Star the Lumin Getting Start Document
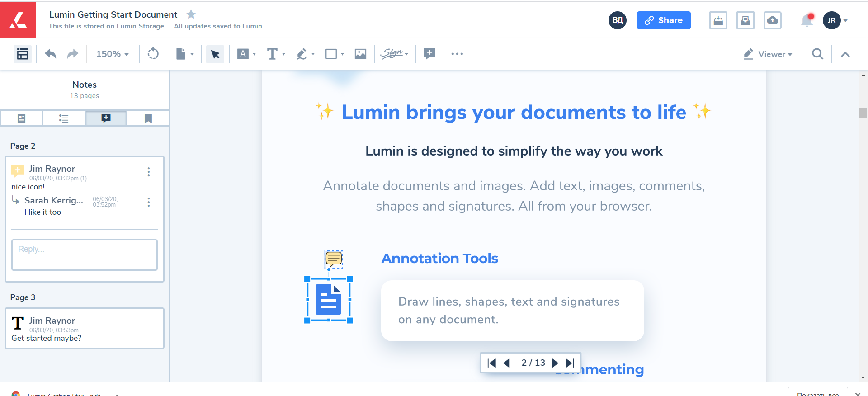This screenshot has height=396, width=868. (x=191, y=14)
